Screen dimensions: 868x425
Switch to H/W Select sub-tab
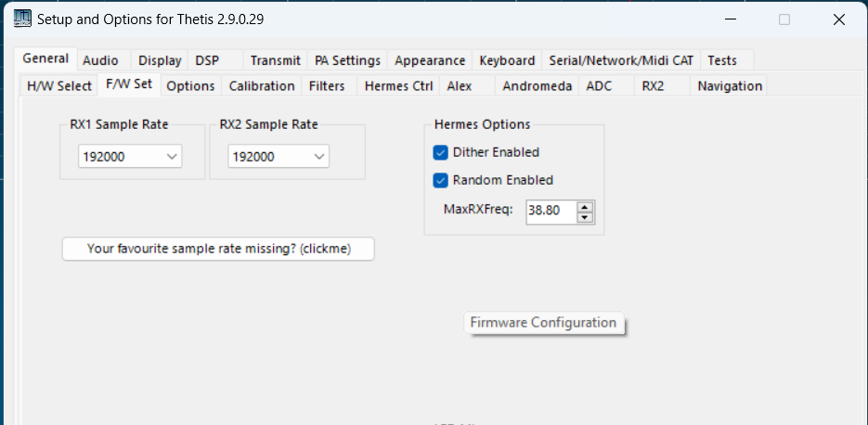(x=59, y=85)
